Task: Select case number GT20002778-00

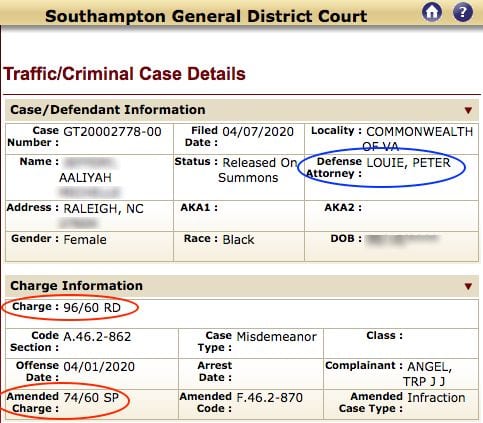Action: [x=112, y=132]
